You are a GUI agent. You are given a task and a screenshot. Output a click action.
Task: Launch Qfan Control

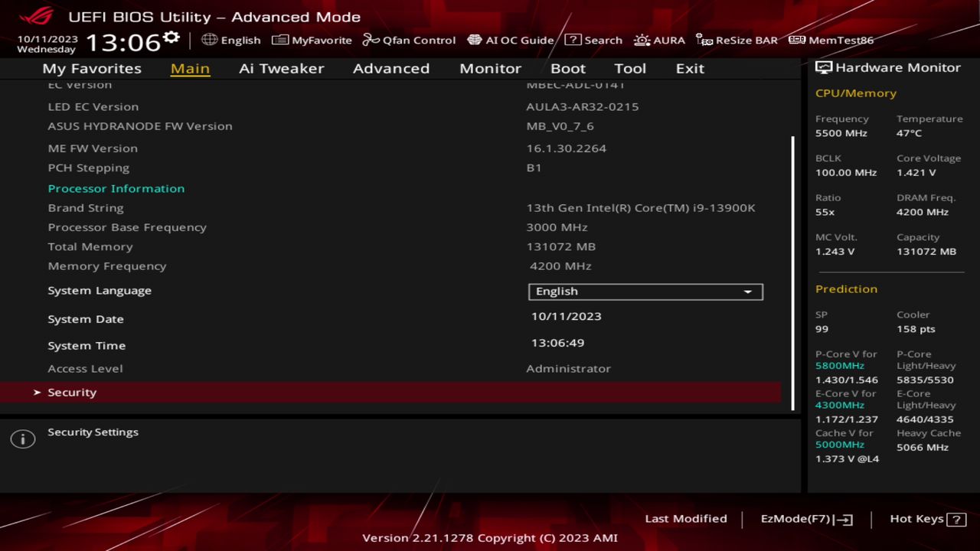click(x=409, y=40)
